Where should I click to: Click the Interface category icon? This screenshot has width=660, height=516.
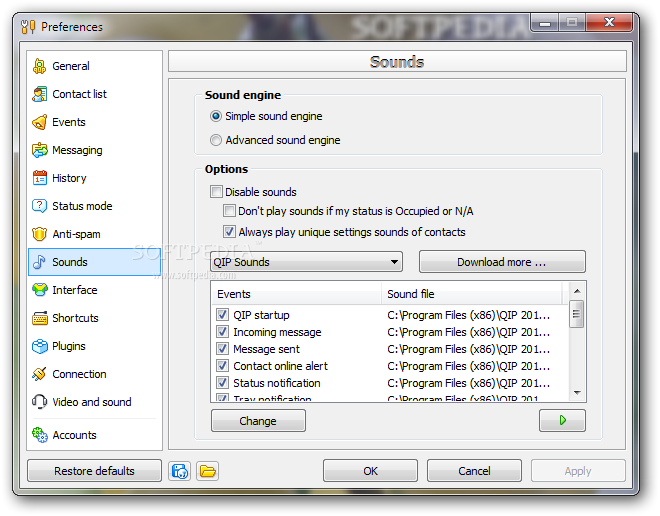40,290
